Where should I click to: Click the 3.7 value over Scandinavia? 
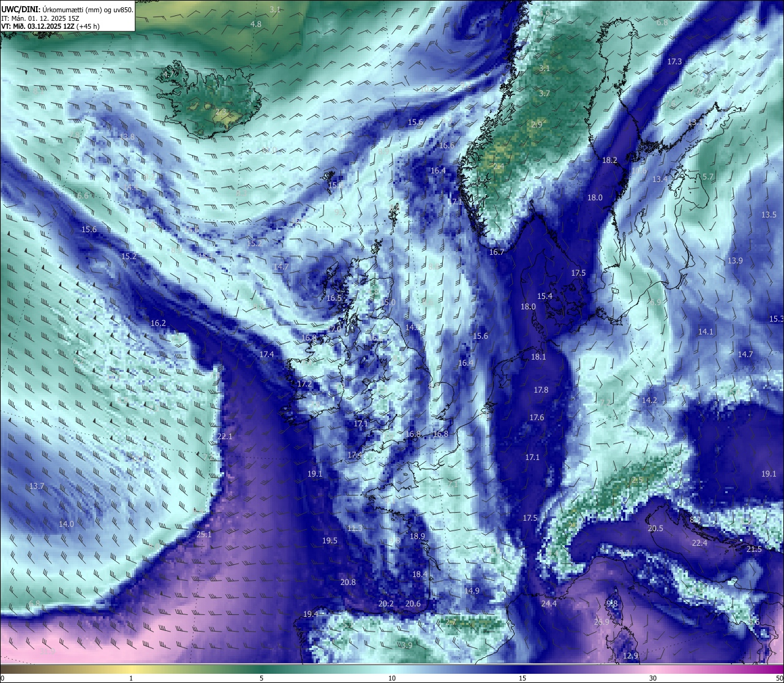coord(545,93)
